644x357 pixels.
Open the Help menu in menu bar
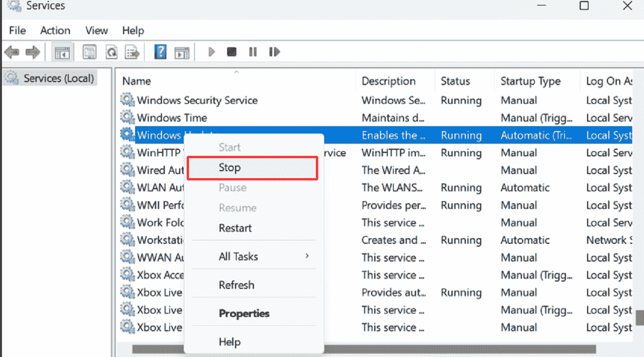tap(133, 31)
